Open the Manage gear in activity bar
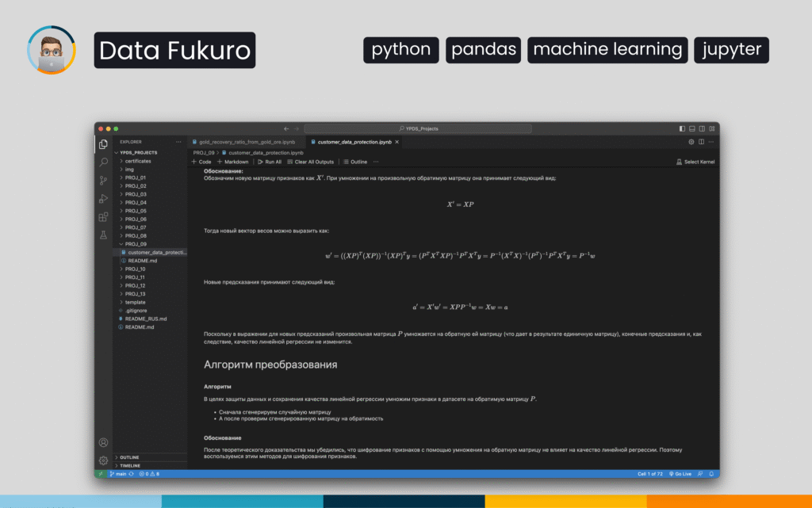This screenshot has height=508, width=812. pos(103,460)
